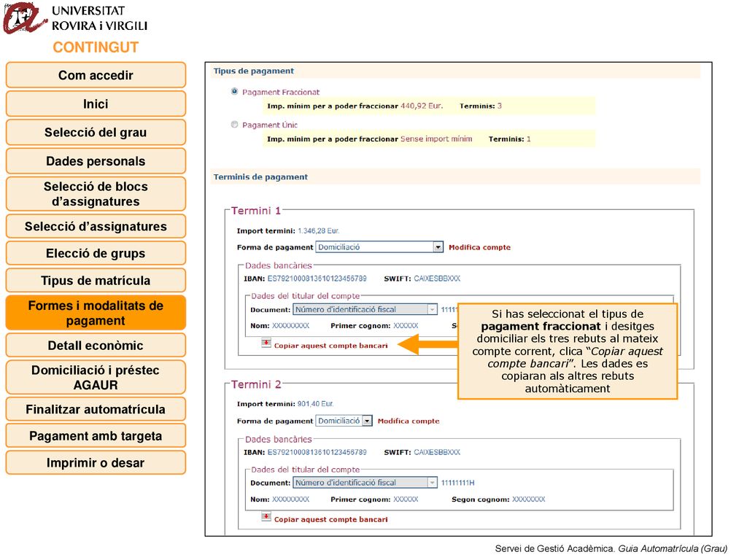Click Termini 1 SWIFT code CAIXESBBXXX

pyautogui.click(x=437, y=279)
